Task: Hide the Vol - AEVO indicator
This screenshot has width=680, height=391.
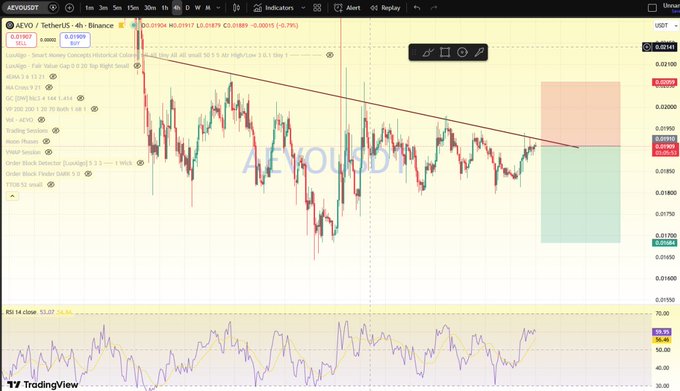Action: coord(41,120)
